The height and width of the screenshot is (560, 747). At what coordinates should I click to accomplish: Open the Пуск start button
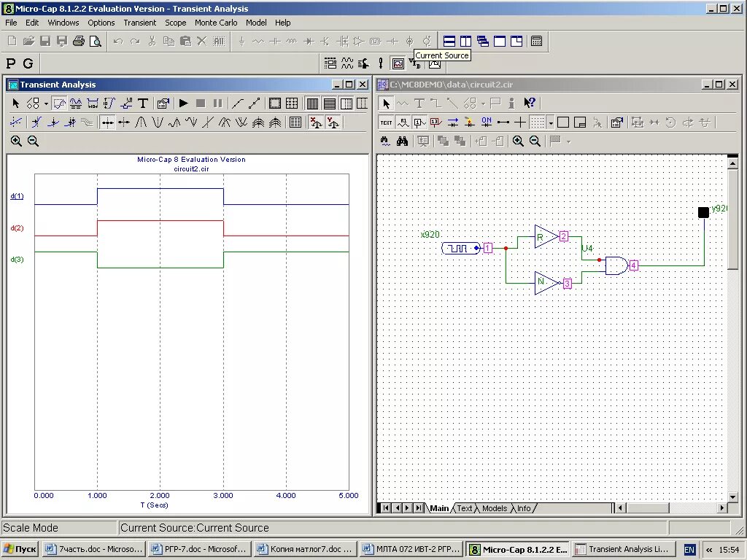tap(20, 549)
